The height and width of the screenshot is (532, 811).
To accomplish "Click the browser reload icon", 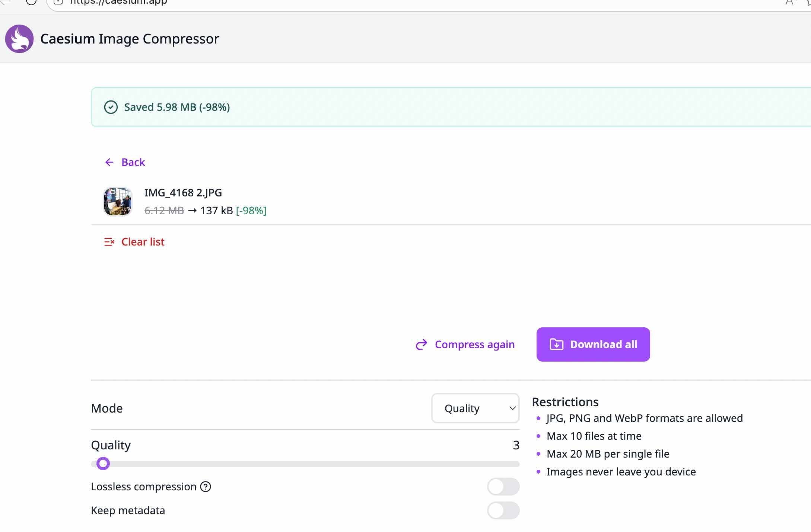I will pos(31,2).
